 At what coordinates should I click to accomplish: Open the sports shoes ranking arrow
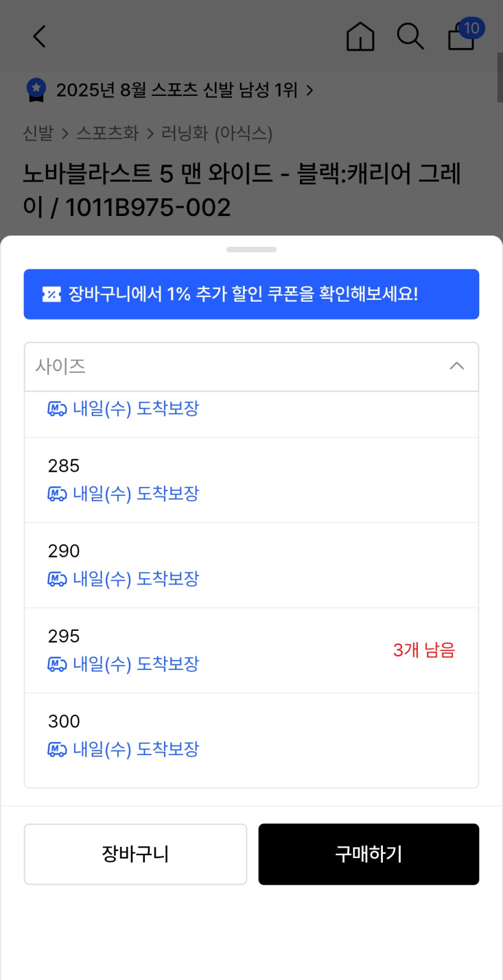click(309, 91)
